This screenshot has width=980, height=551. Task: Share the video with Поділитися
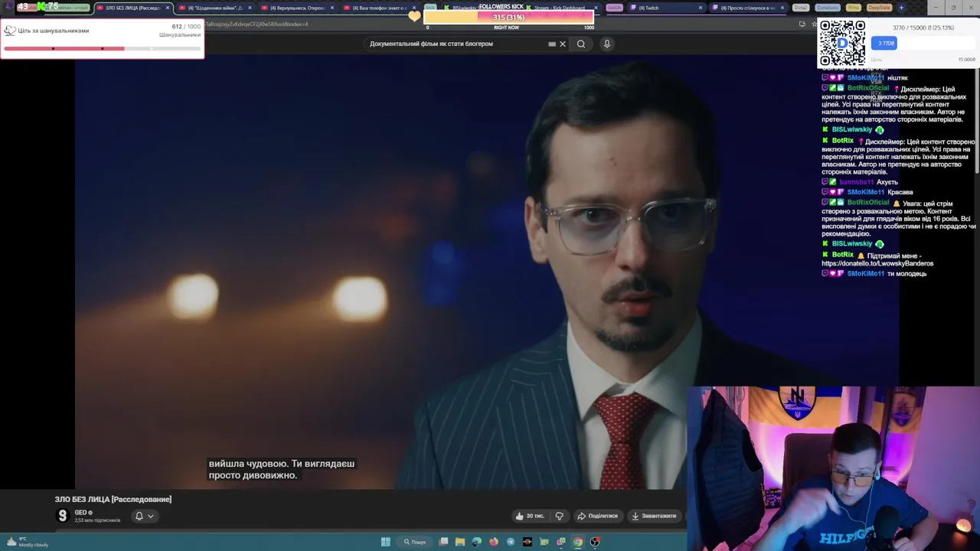point(597,516)
